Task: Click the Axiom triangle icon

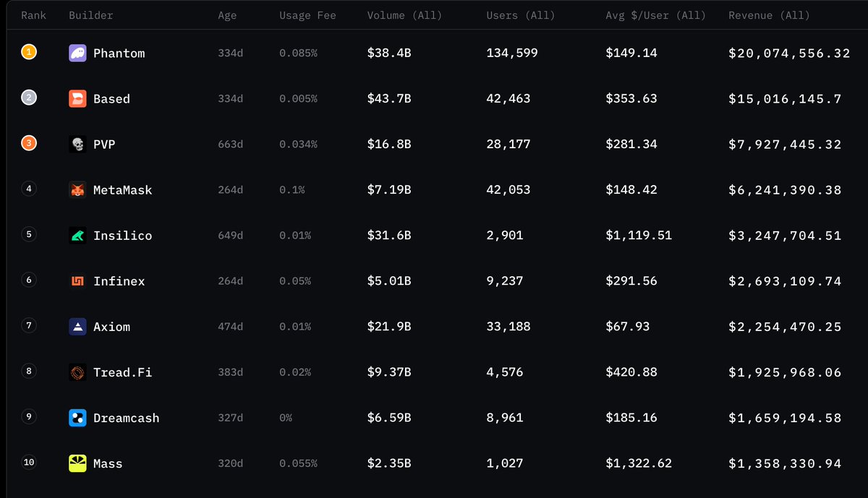Action: click(x=77, y=326)
